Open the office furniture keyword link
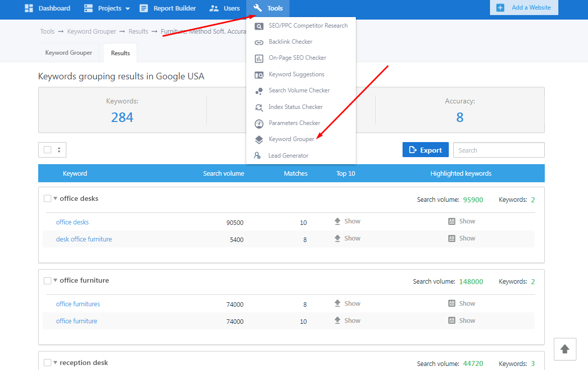The image size is (588, 370). 76,321
